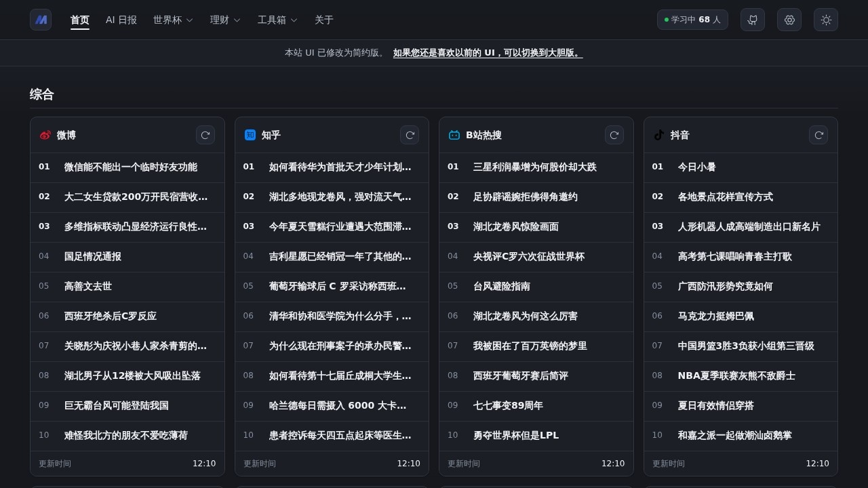868x488 pixels.
Task: Open 勇夺世界杯但是LPL
Action: tap(516, 435)
